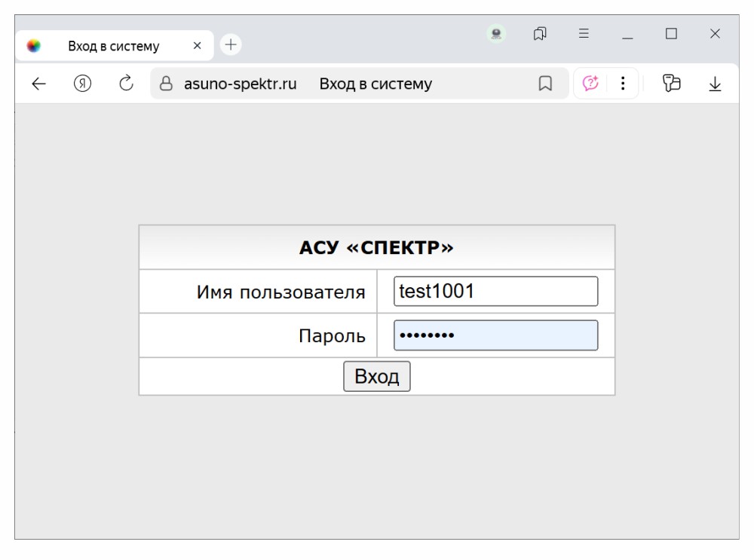Open the bookmarks collections icon in title bar
Viewport: 754px width, 560px height.
pos(540,34)
